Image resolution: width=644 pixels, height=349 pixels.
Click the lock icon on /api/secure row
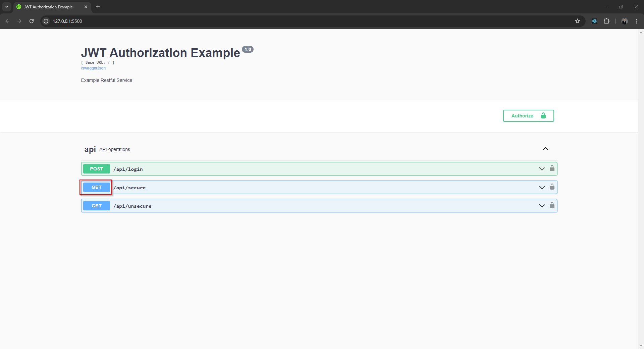click(552, 187)
